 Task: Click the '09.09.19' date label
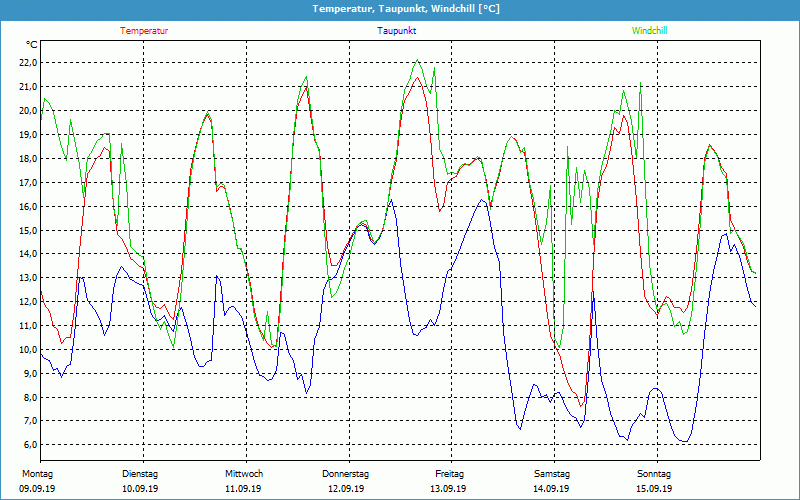click(x=37, y=489)
